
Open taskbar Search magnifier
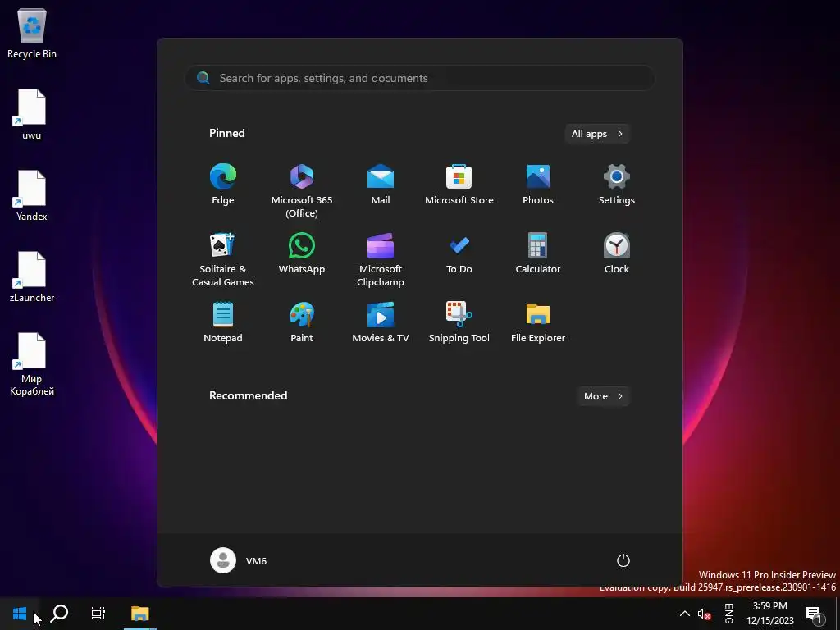click(x=59, y=614)
